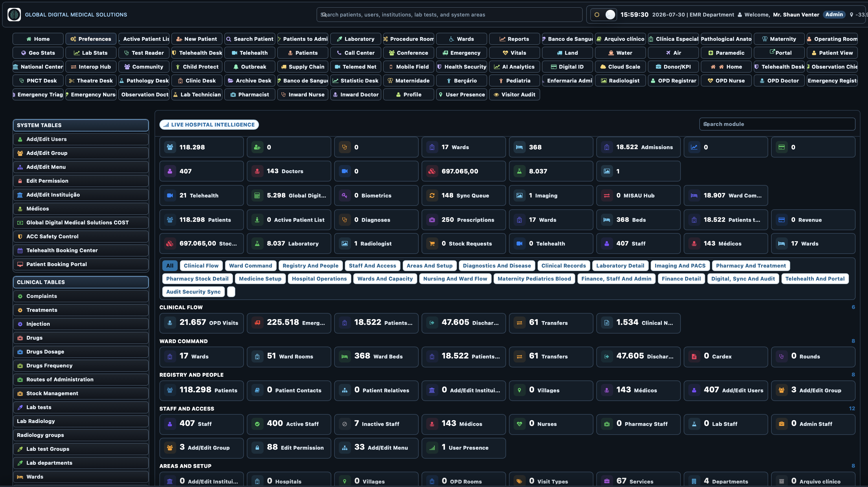Click the Wards bed icon in the sidebar

[x=20, y=477]
